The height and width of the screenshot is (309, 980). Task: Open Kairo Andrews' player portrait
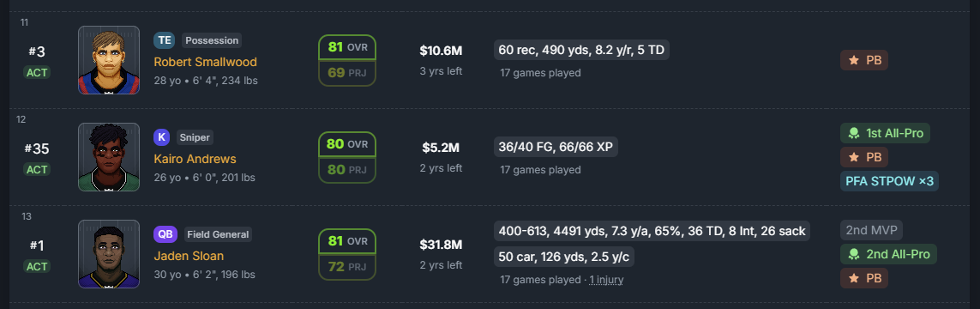[109, 157]
